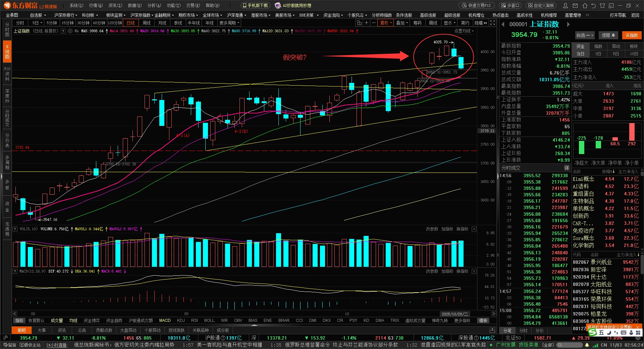This screenshot has width=644, height=349.
Task: Click the 快速交易F12 button
Action: pos(477,6)
